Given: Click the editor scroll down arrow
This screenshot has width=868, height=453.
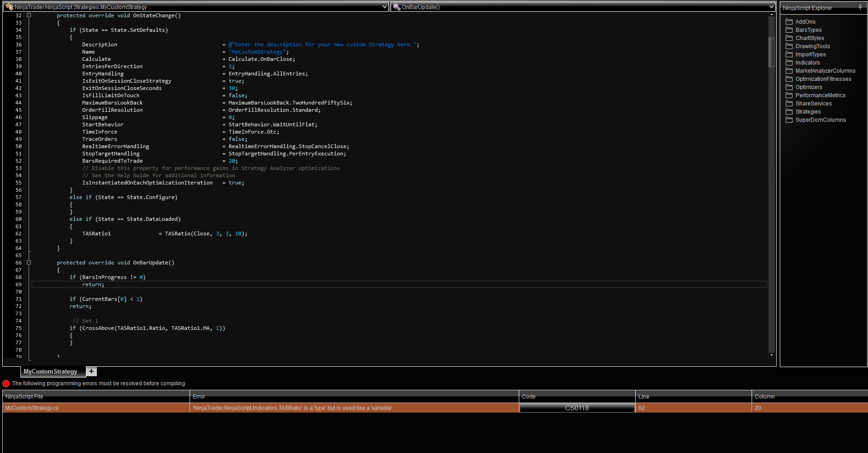Looking at the screenshot, I should [x=771, y=355].
